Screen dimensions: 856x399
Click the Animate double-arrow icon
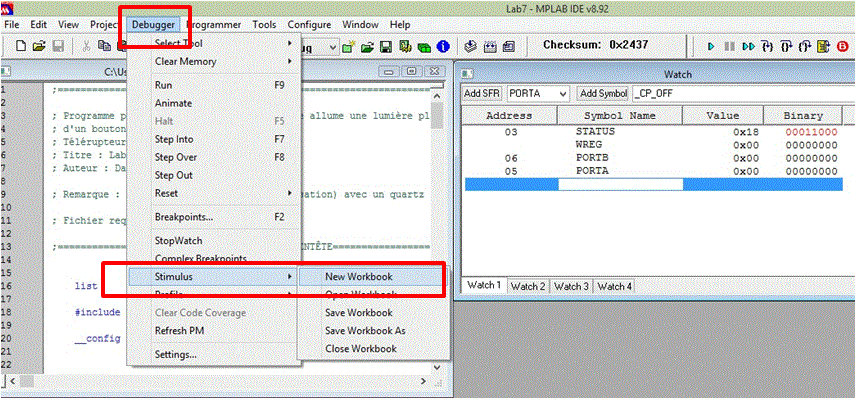[x=749, y=47]
